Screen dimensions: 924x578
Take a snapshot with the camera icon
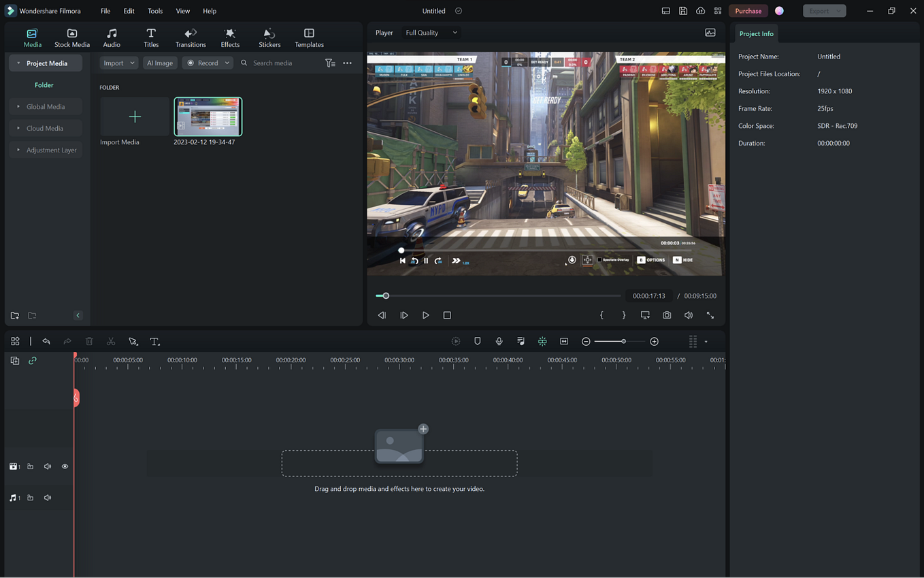666,315
